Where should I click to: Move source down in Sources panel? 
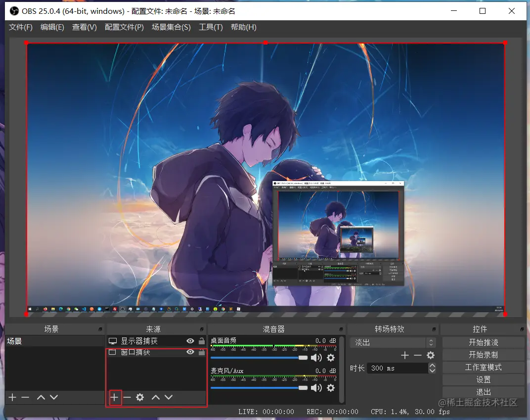[169, 397]
